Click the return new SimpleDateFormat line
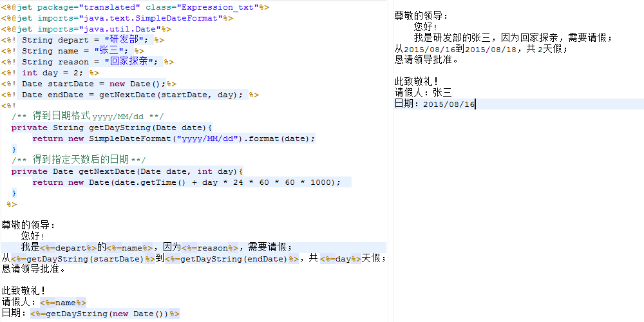Screen dimensions: 644x322 tap(174, 138)
